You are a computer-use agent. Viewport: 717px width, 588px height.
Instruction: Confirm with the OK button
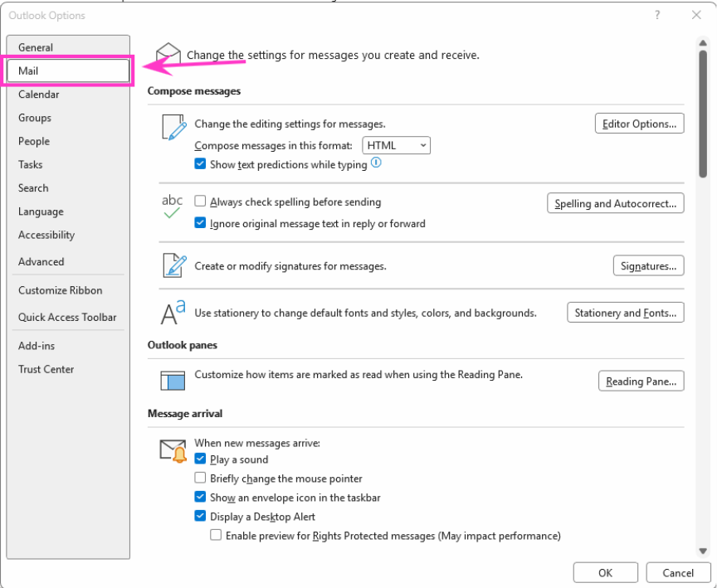[606, 572]
